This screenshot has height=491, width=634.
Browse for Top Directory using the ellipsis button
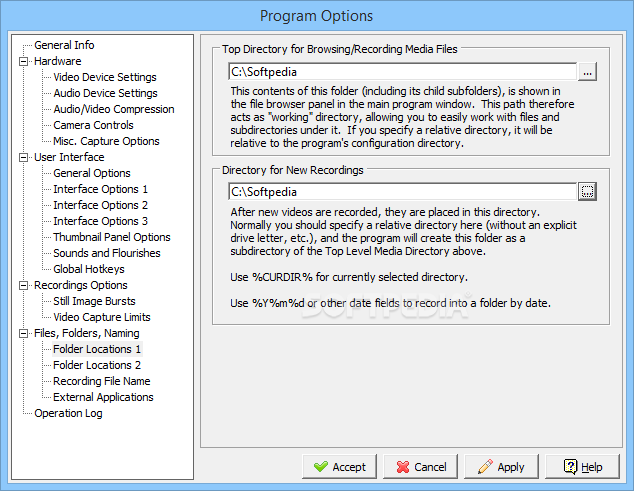point(588,72)
